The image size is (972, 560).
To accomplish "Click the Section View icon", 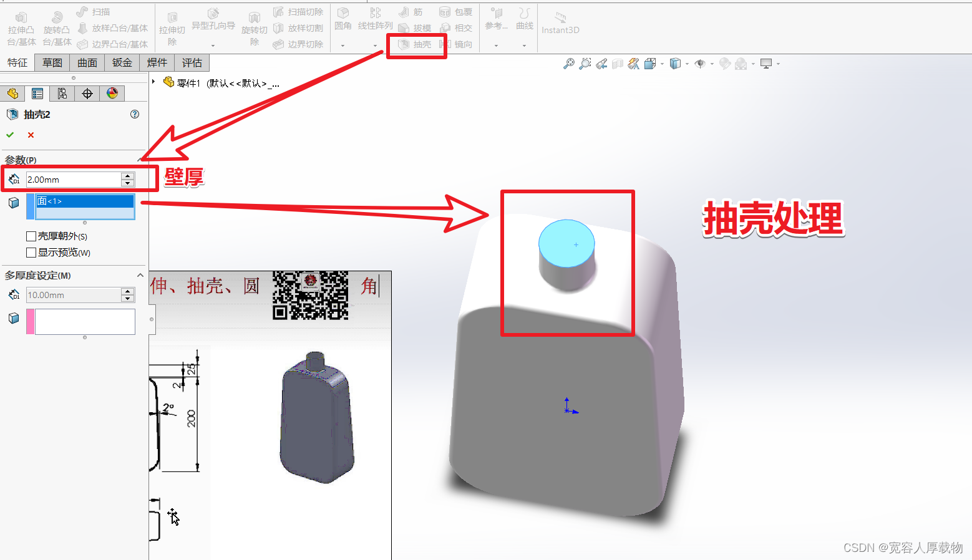I will pyautogui.click(x=618, y=64).
